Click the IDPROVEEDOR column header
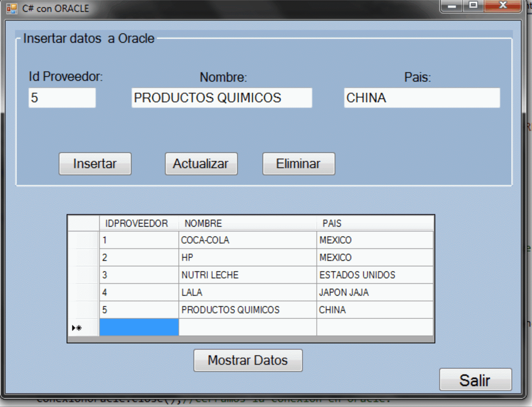 [x=136, y=223]
